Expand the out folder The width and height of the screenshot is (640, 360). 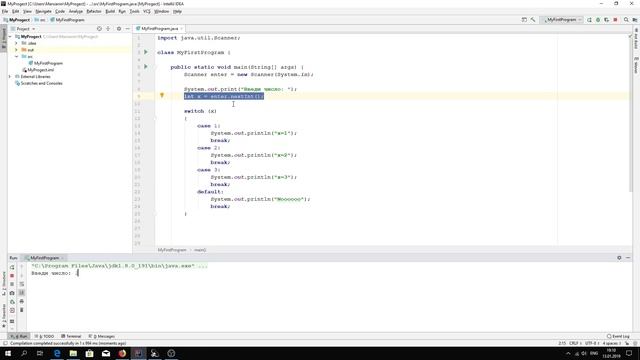pos(16,50)
